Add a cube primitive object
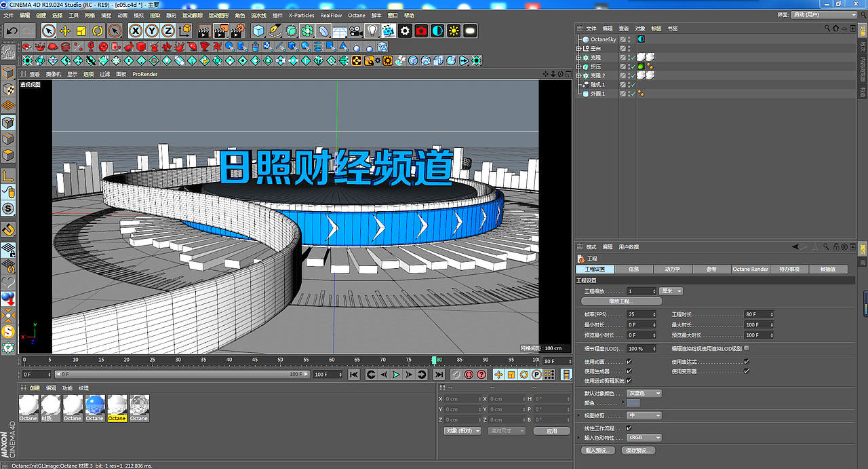 pyautogui.click(x=258, y=31)
